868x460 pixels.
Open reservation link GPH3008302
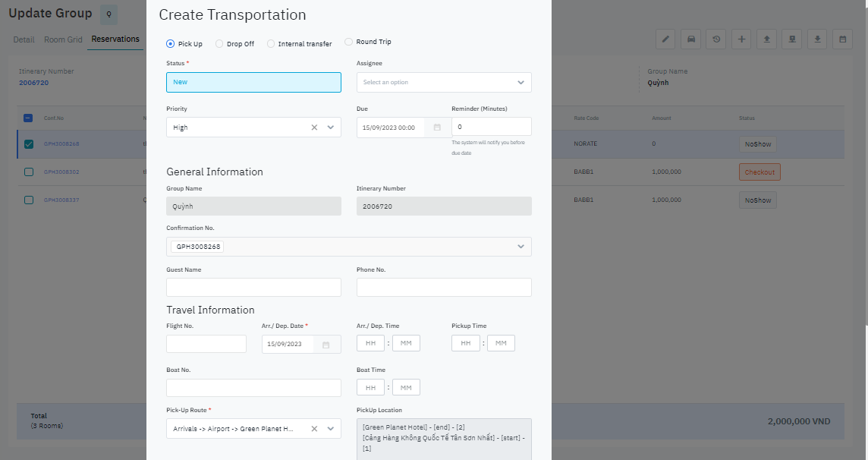click(61, 172)
